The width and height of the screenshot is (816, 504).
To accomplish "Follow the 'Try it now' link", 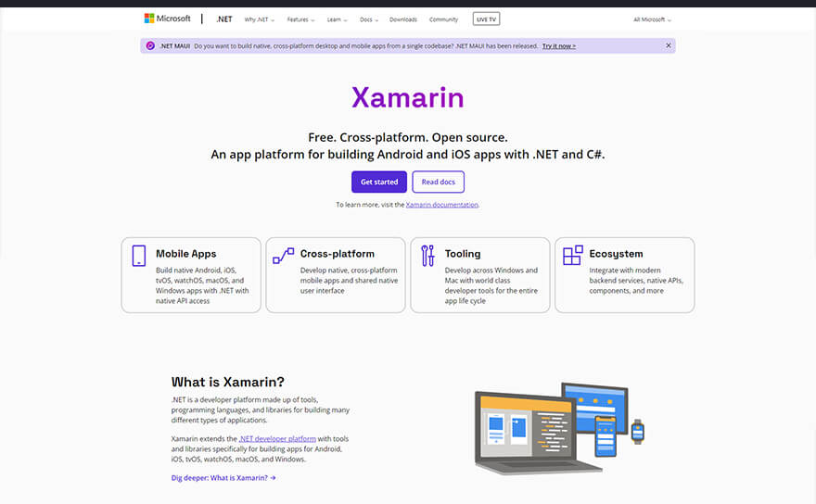I will 558,45.
